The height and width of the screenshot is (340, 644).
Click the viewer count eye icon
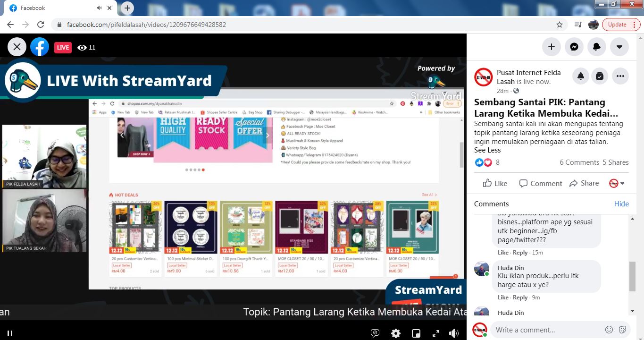coord(82,47)
